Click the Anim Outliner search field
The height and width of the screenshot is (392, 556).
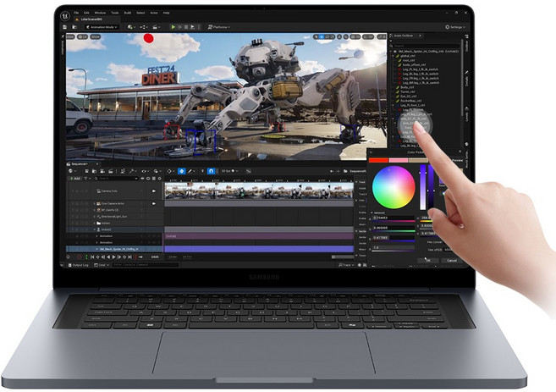426,46
